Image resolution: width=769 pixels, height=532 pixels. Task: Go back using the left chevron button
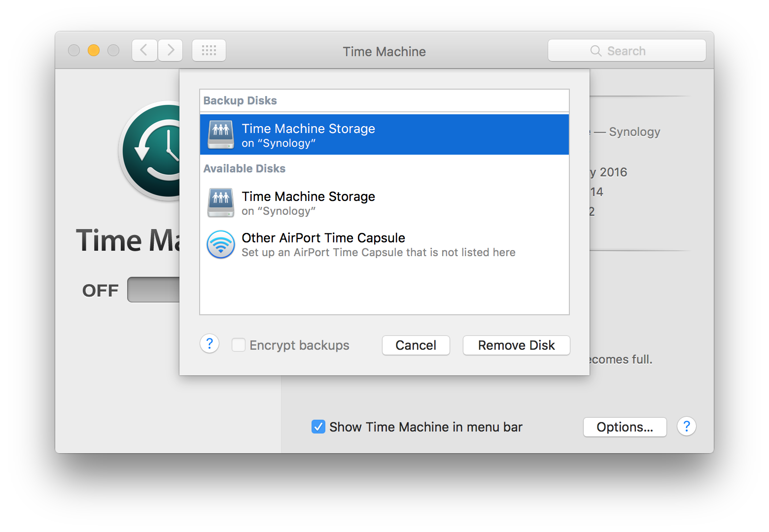click(144, 50)
